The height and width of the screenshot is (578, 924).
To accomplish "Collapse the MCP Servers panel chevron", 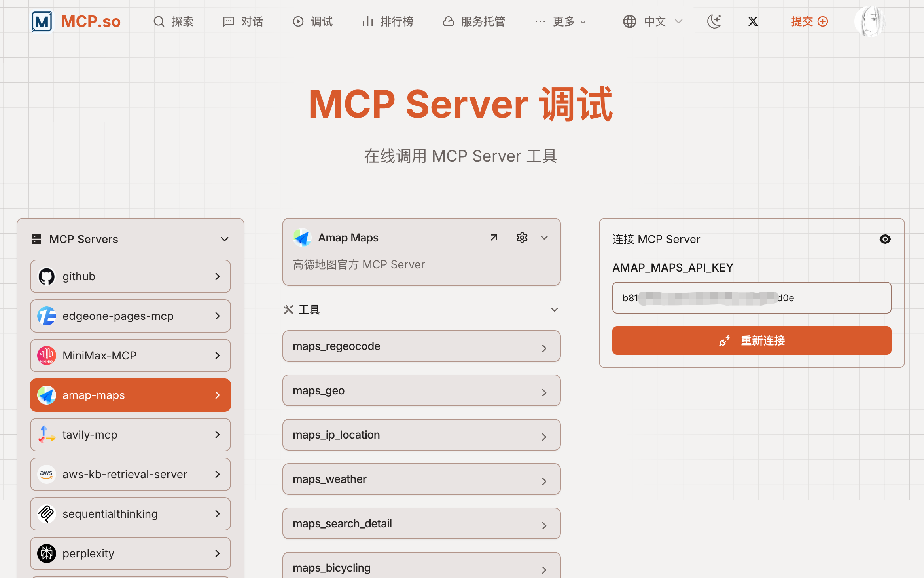I will click(x=225, y=239).
